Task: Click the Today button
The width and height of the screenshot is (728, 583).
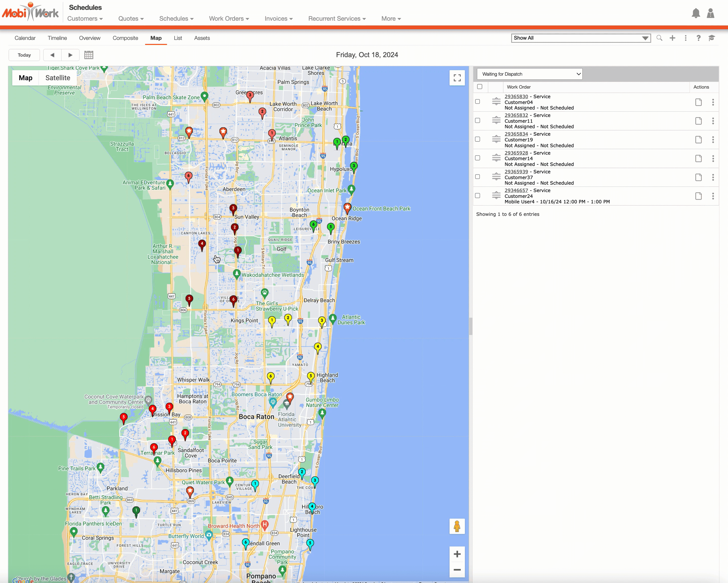Action: (24, 55)
